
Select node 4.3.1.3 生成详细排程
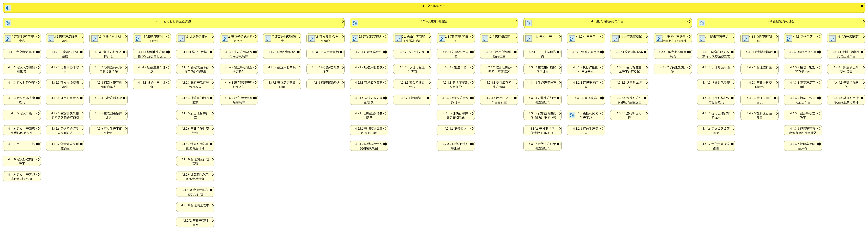(x=542, y=84)
